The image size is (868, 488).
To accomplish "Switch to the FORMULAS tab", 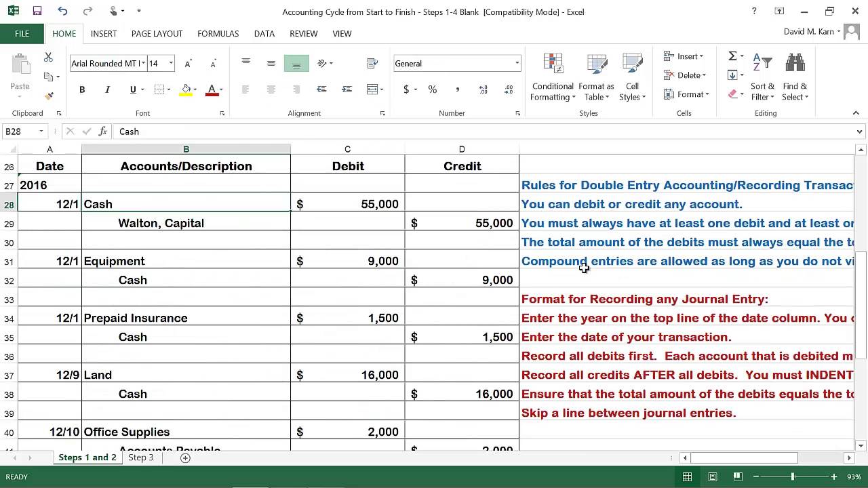I will (x=218, y=33).
